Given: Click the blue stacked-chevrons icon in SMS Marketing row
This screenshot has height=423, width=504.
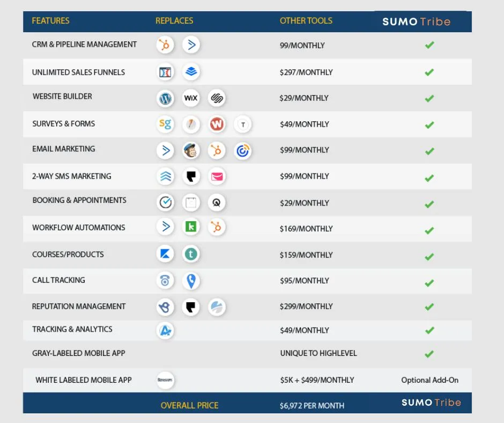Looking at the screenshot, I should tap(165, 177).
